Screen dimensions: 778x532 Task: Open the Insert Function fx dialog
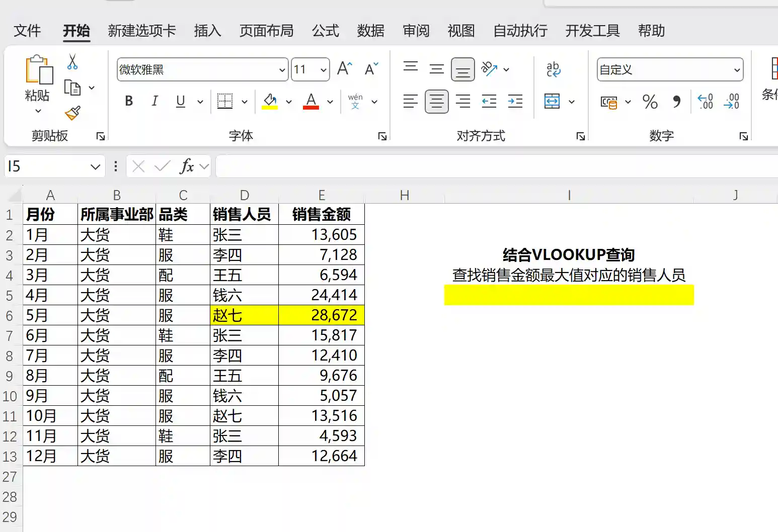click(187, 166)
